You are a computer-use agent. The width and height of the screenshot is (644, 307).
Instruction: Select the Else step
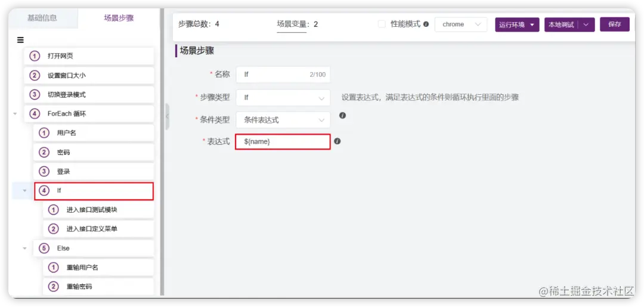(x=94, y=249)
